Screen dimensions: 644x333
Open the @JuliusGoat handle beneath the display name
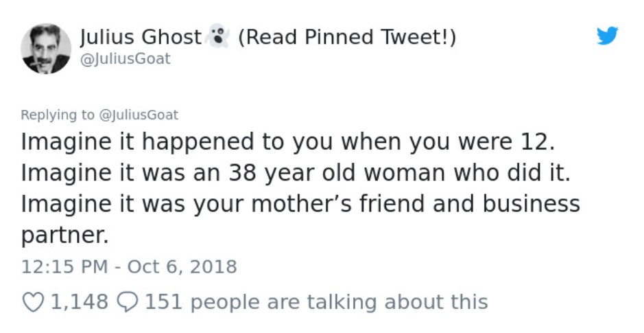[126, 59]
